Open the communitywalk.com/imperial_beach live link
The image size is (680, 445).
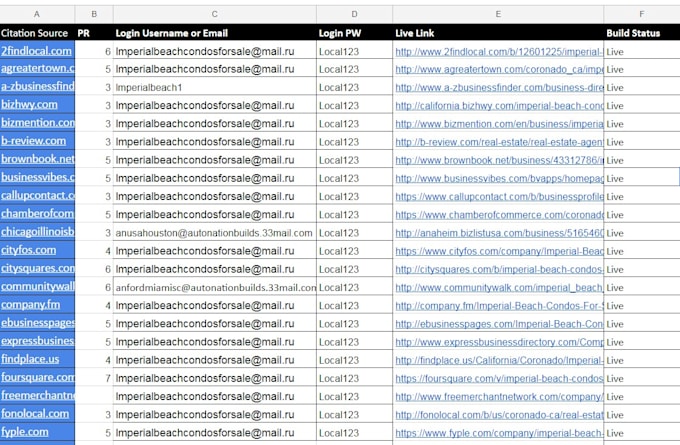click(499, 288)
